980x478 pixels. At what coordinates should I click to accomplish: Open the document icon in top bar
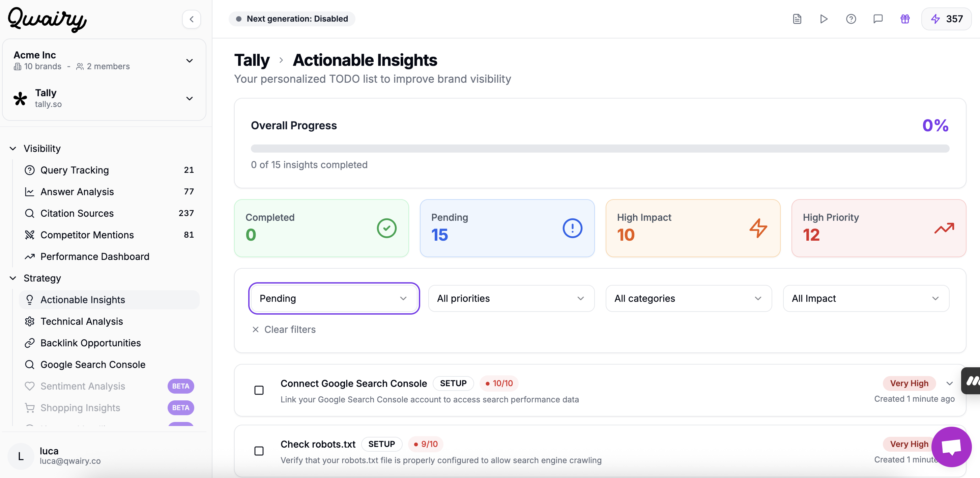(797, 19)
